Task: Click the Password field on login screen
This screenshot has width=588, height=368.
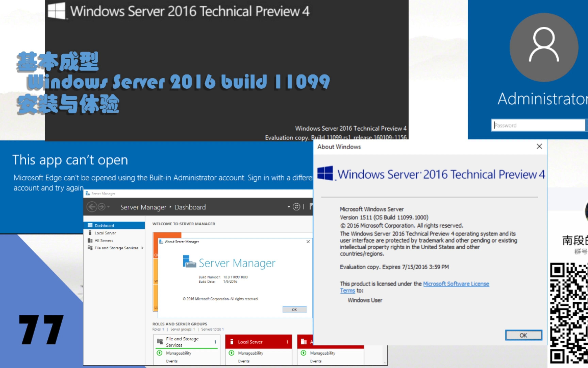Action: coord(538,125)
